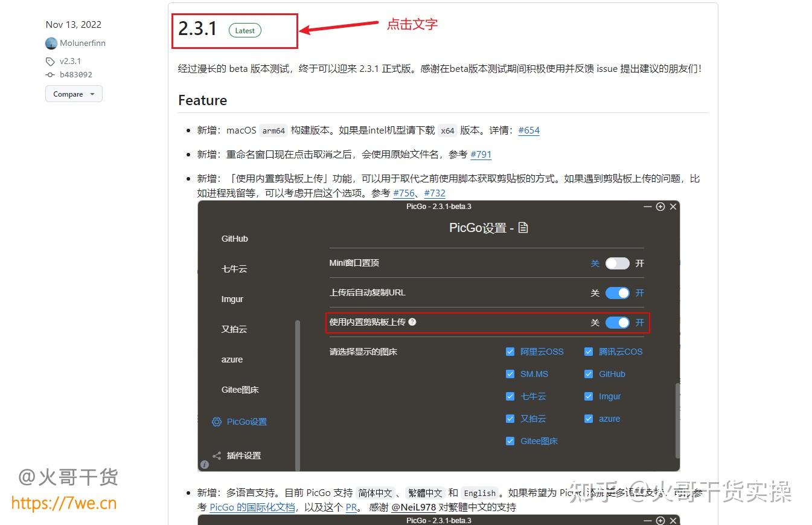Image resolution: width=812 pixels, height=525 pixels.
Task: Select Imgur in the sidebar
Action: pos(234,298)
